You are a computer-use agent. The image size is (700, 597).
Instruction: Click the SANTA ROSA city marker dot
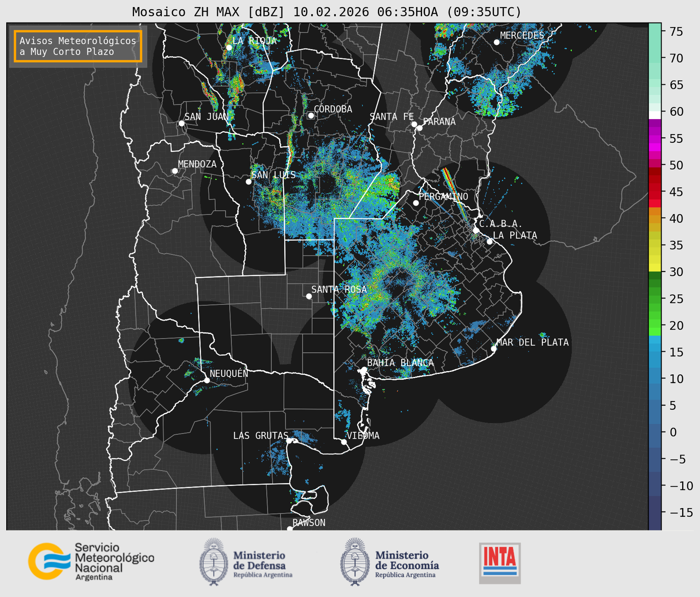click(x=309, y=296)
